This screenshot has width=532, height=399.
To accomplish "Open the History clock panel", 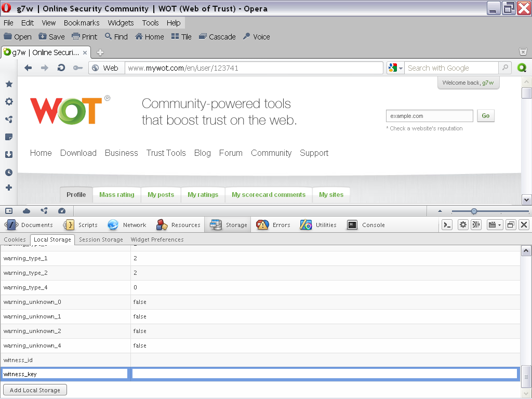I will 9,172.
